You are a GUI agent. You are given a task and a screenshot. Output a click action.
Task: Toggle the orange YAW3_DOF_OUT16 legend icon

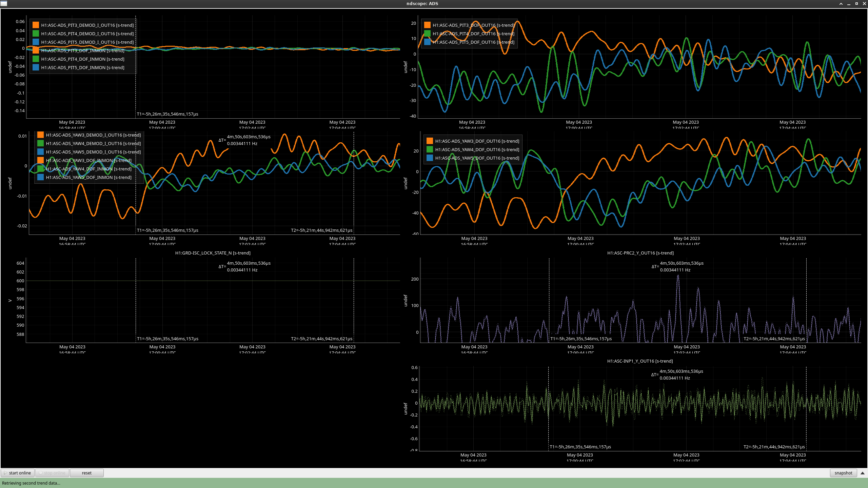[430, 141]
